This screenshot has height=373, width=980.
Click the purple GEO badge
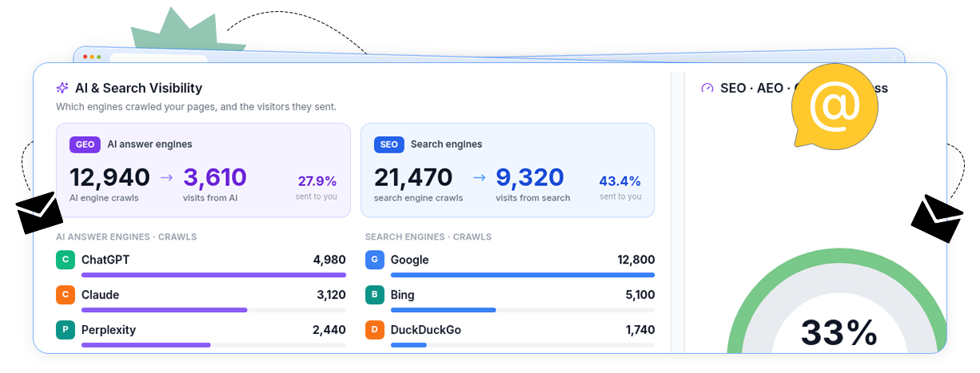85,145
